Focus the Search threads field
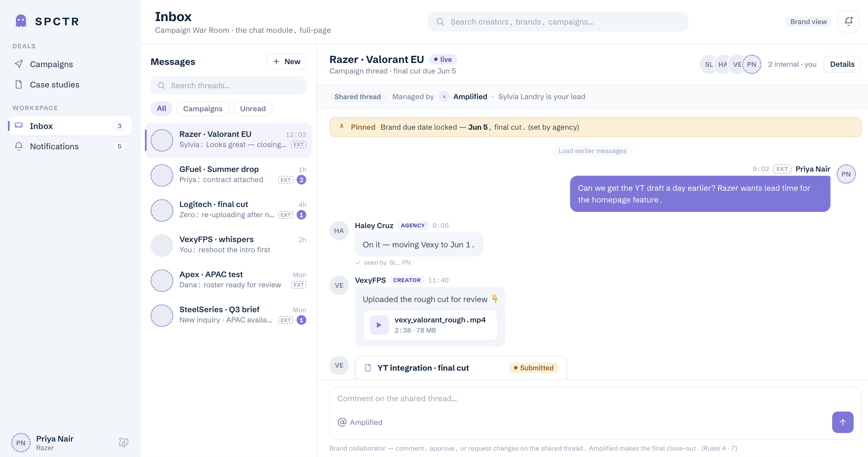 [228, 86]
